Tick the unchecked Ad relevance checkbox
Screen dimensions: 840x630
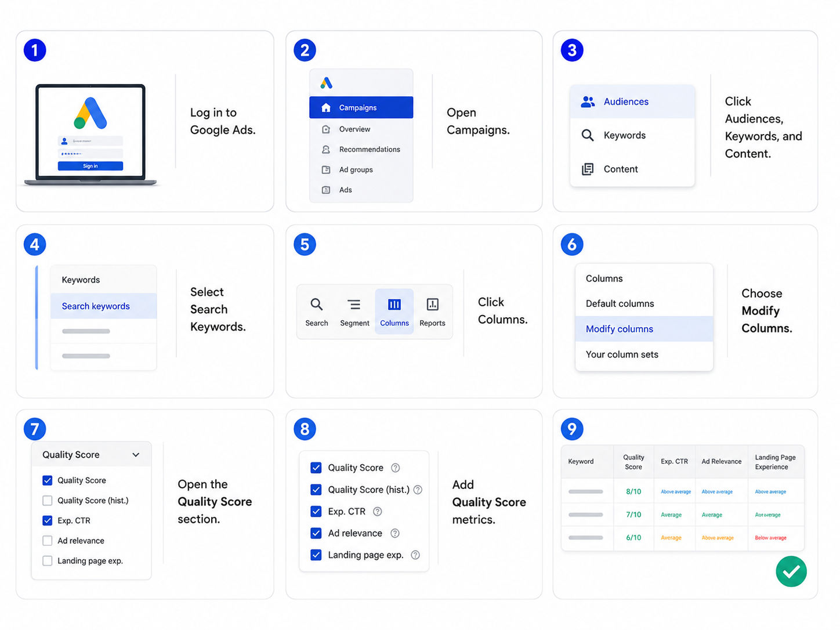tap(48, 541)
